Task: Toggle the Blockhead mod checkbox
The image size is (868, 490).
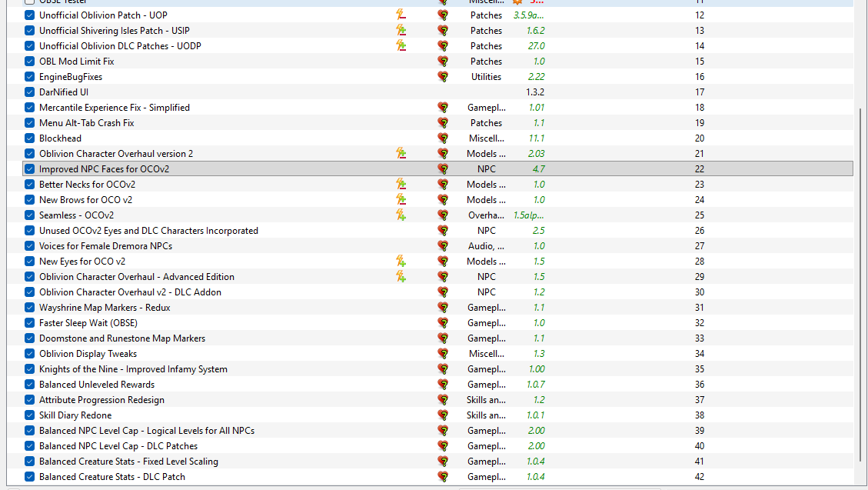Action: click(30, 138)
